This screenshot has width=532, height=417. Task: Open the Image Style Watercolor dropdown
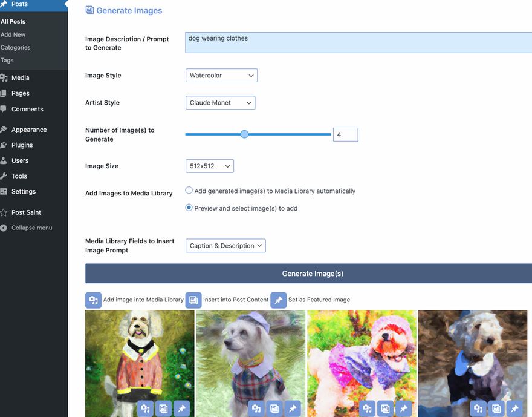[x=221, y=76]
